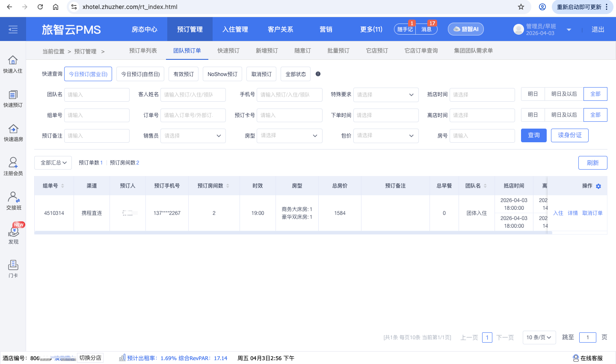Click 取消订单 for order 4510314
Screen dimensions: 616x364
[x=592, y=213]
